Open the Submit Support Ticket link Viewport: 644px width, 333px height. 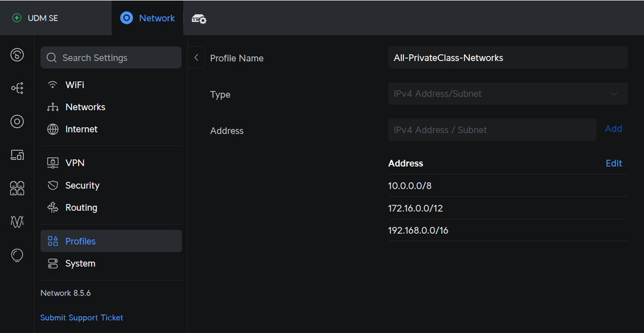coord(82,318)
